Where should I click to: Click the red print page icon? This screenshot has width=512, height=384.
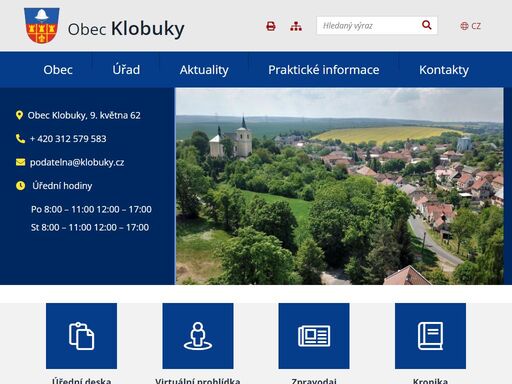271,26
